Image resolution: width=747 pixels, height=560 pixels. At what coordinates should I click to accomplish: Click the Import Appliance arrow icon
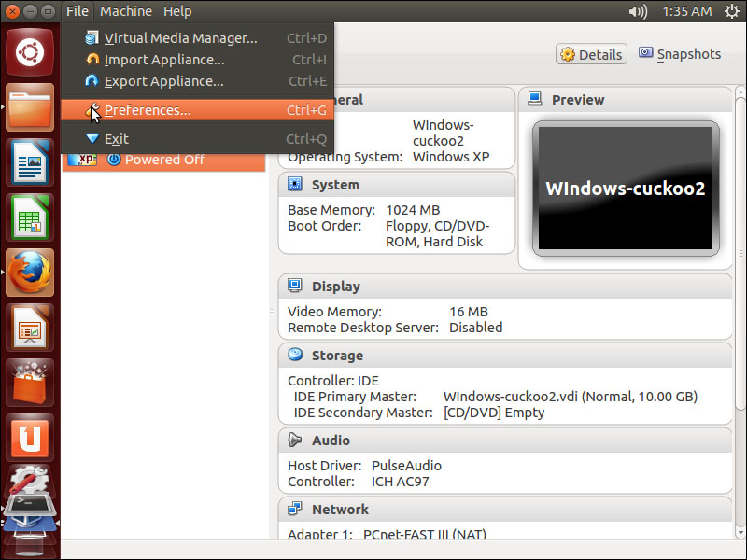pos(92,59)
